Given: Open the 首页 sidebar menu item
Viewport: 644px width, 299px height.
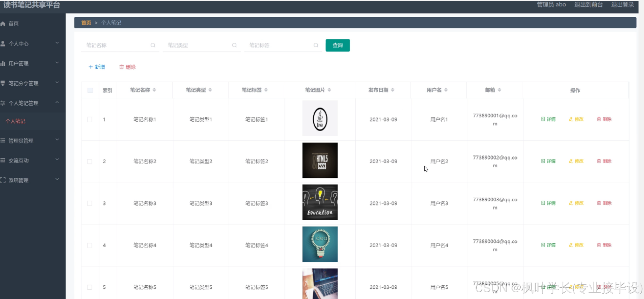Looking at the screenshot, I should (33, 24).
